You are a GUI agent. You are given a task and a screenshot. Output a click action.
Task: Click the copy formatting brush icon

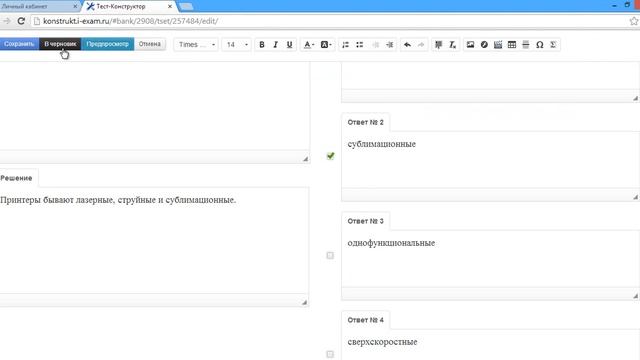pos(438,44)
